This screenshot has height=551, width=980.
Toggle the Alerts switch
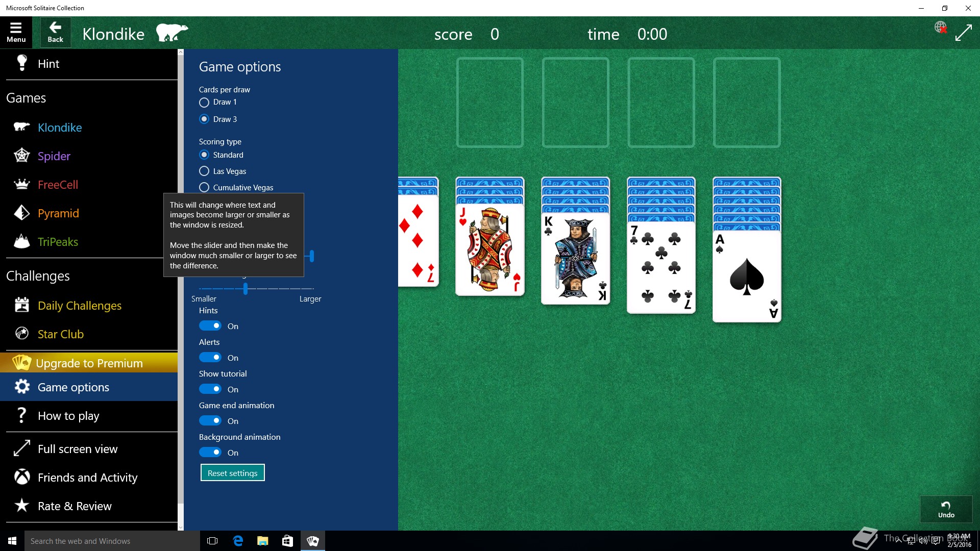(x=210, y=357)
